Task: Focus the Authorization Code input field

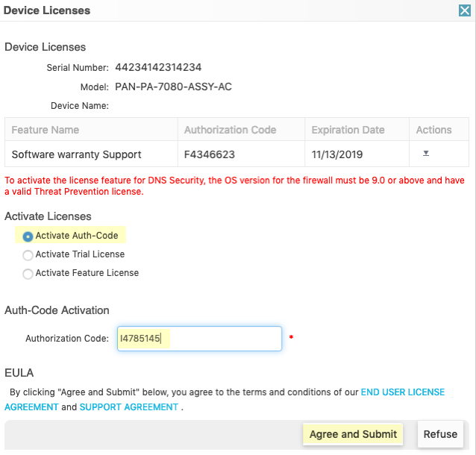Action: click(x=199, y=339)
